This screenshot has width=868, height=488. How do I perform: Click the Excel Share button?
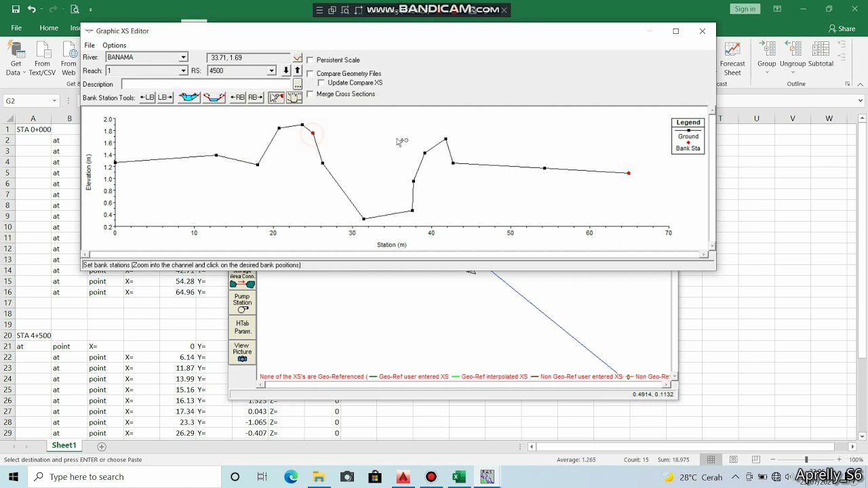(842, 28)
